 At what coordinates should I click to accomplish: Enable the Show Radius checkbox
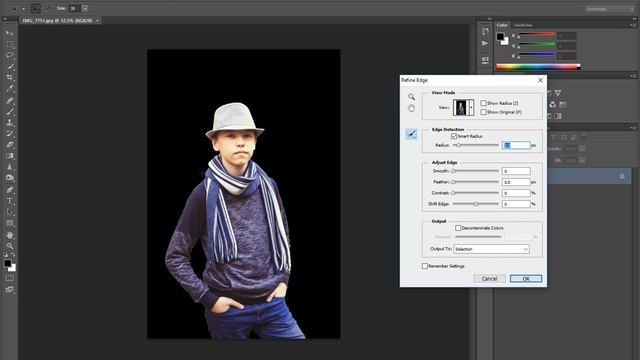pyautogui.click(x=484, y=103)
